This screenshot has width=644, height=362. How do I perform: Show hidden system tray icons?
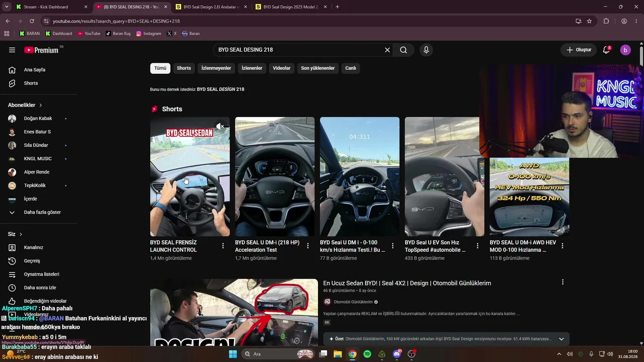pos(558,354)
